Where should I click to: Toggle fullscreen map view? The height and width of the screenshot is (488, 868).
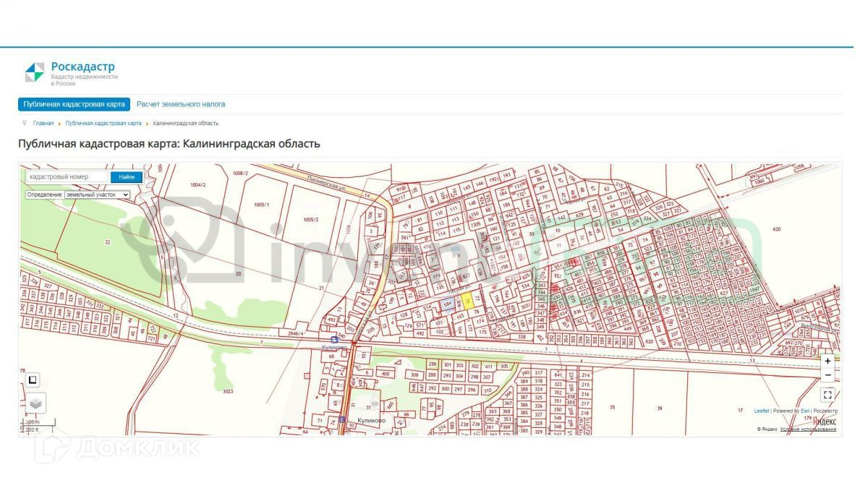point(827,395)
